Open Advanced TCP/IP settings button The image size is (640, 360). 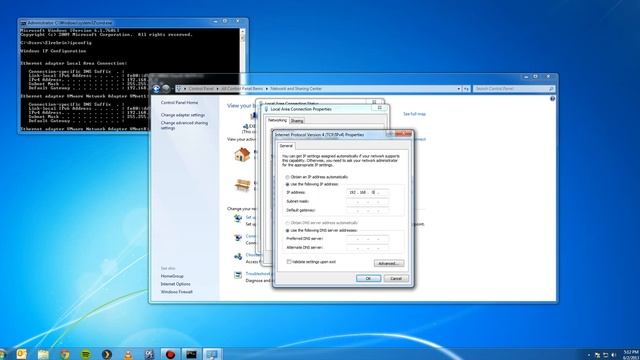[x=389, y=263]
